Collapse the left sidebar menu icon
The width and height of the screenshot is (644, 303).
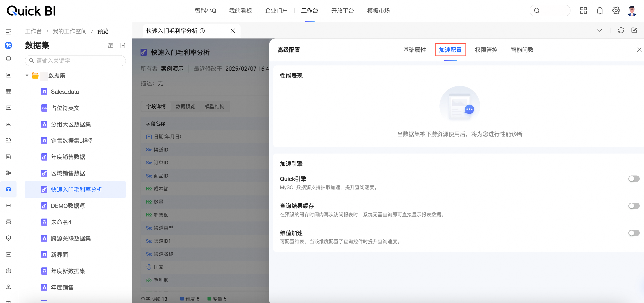pos(9,31)
